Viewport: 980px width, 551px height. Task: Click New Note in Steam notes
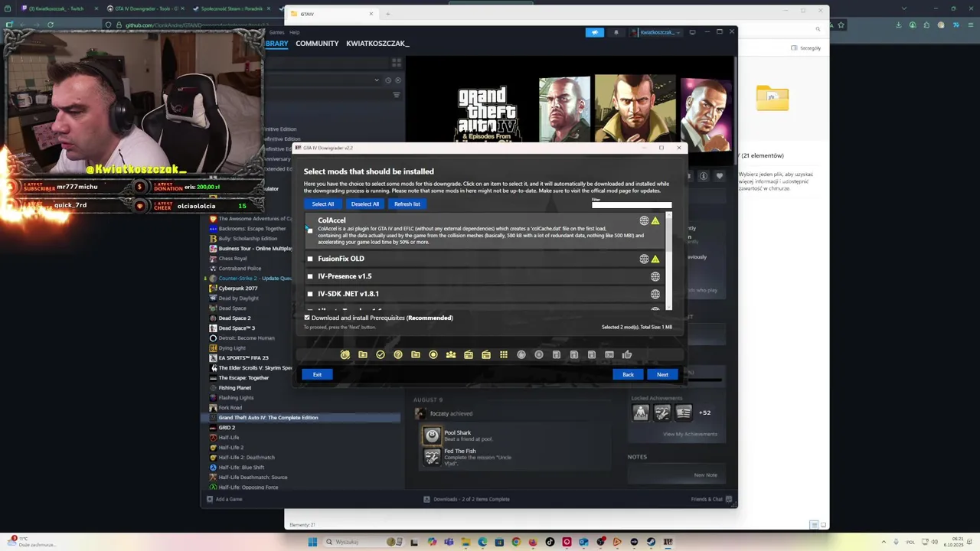click(705, 475)
